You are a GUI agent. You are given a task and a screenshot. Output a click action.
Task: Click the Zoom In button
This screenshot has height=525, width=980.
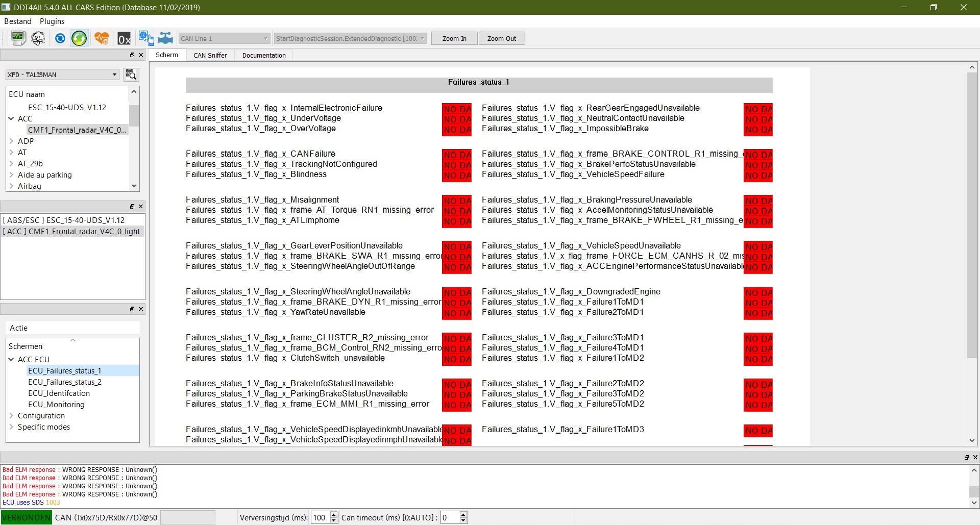click(x=454, y=38)
